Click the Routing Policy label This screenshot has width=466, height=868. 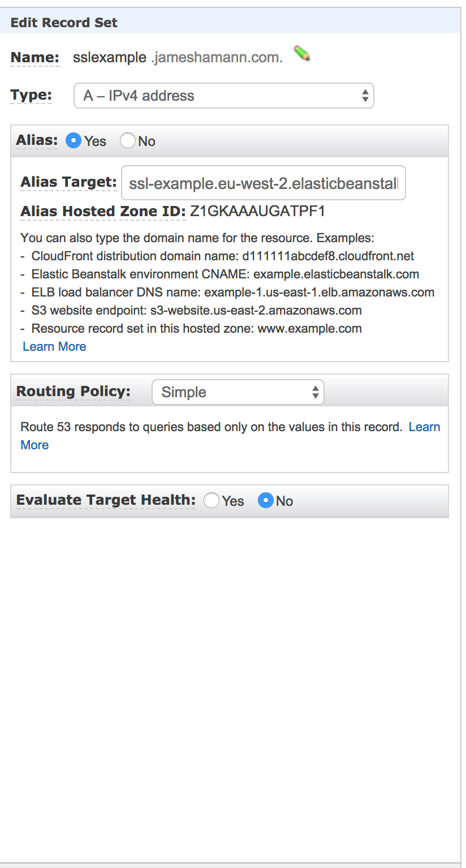73,390
